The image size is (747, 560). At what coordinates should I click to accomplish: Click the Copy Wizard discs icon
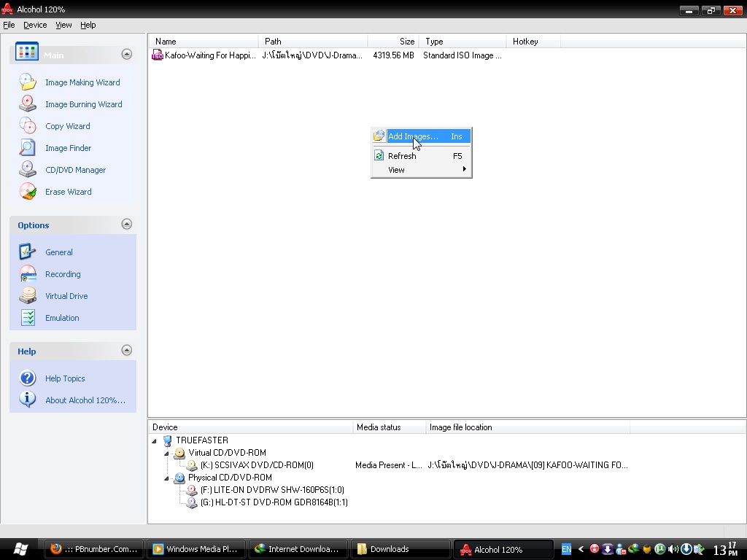coord(28,125)
